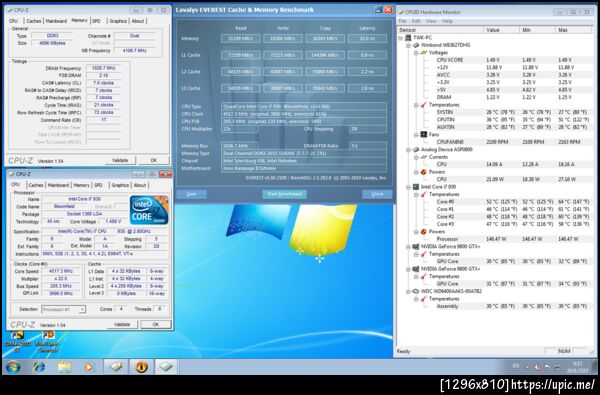Click the Powers flame icon above the Processor row
The image size is (600, 395).
coord(423,232)
